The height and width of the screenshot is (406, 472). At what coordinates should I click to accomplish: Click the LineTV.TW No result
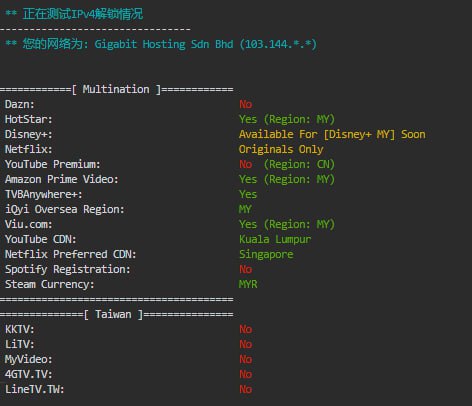(246, 389)
